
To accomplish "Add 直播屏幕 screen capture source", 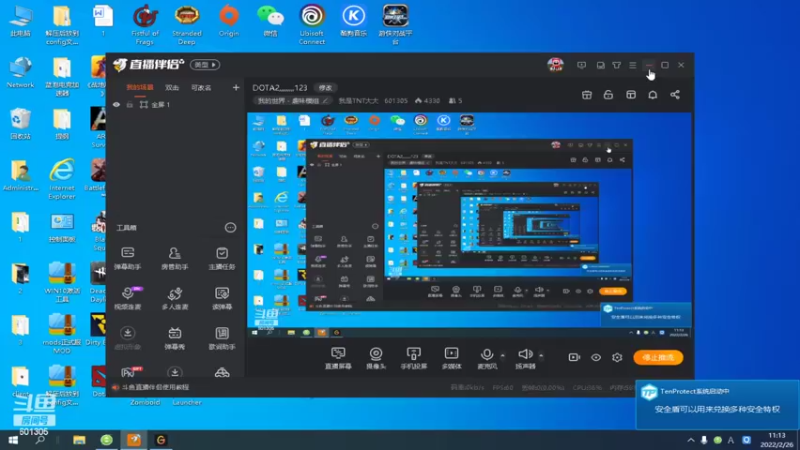I will [338, 358].
